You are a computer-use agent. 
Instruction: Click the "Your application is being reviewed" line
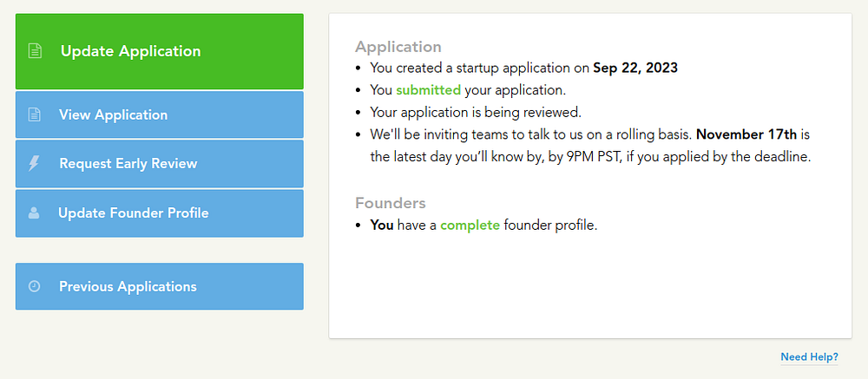click(475, 112)
